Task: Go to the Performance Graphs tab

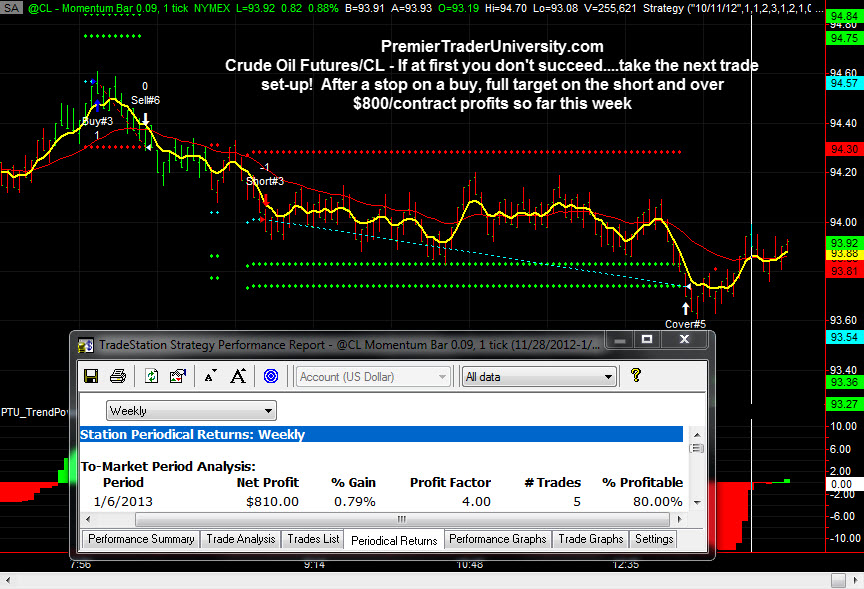Action: pyautogui.click(x=498, y=539)
